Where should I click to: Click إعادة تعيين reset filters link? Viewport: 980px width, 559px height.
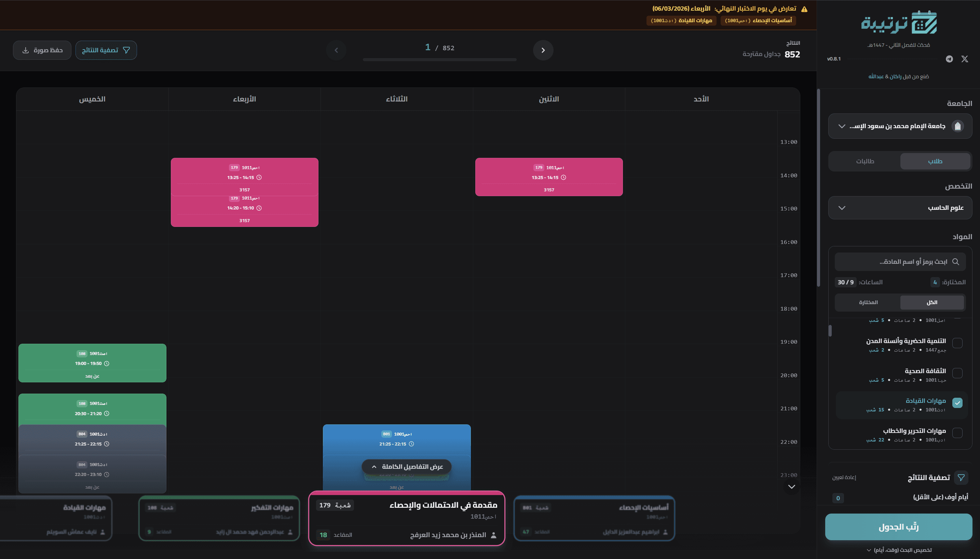click(x=844, y=477)
